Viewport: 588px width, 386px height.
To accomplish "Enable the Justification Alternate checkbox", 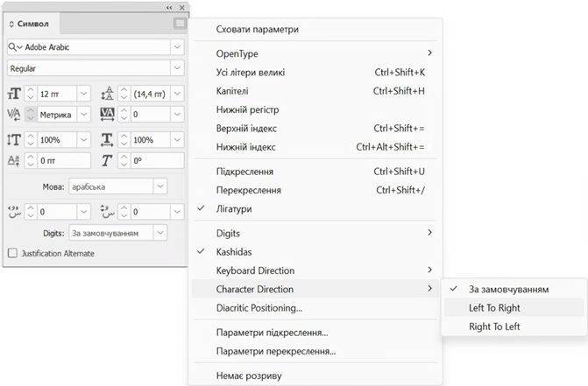I will (12, 253).
